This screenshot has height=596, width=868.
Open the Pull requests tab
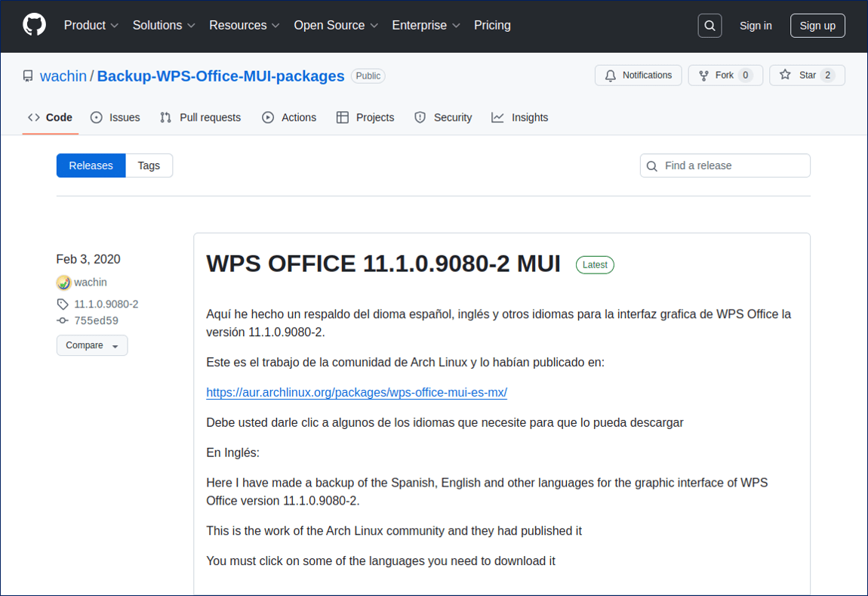point(200,117)
